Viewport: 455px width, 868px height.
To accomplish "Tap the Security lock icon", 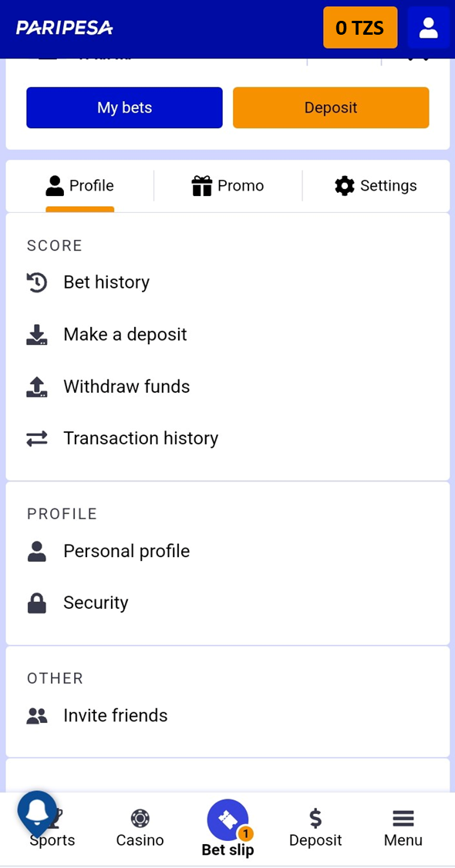I will (37, 603).
